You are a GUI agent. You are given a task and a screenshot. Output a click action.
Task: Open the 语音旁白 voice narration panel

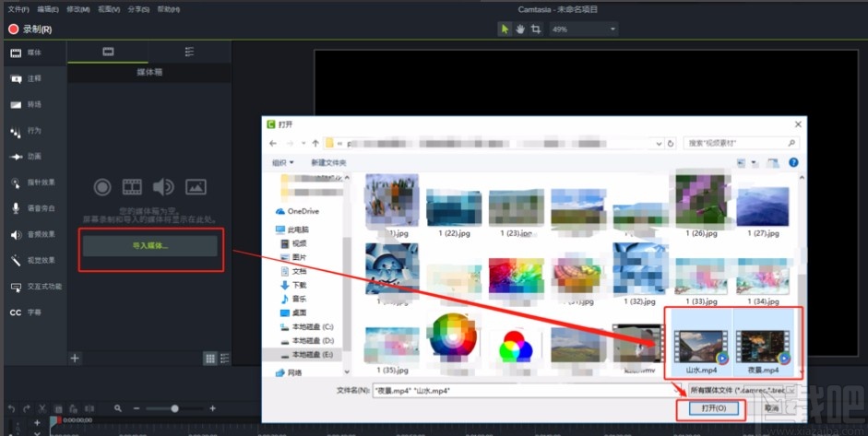pos(32,208)
